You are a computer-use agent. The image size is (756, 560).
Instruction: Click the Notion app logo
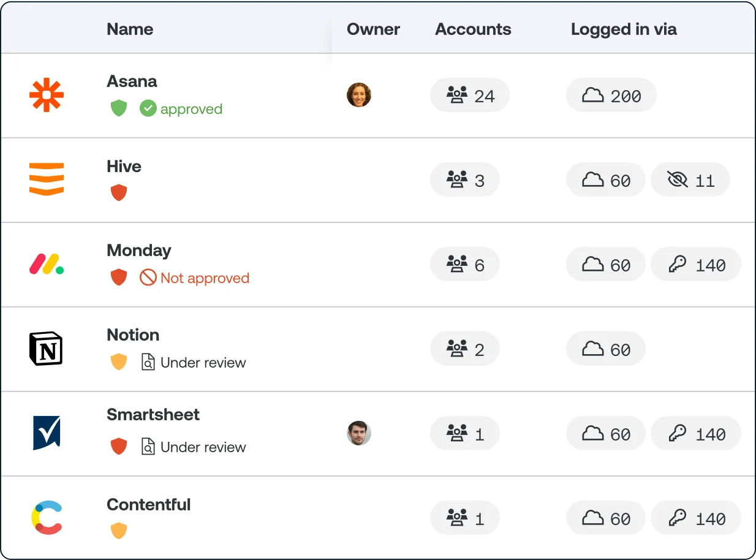(x=47, y=349)
